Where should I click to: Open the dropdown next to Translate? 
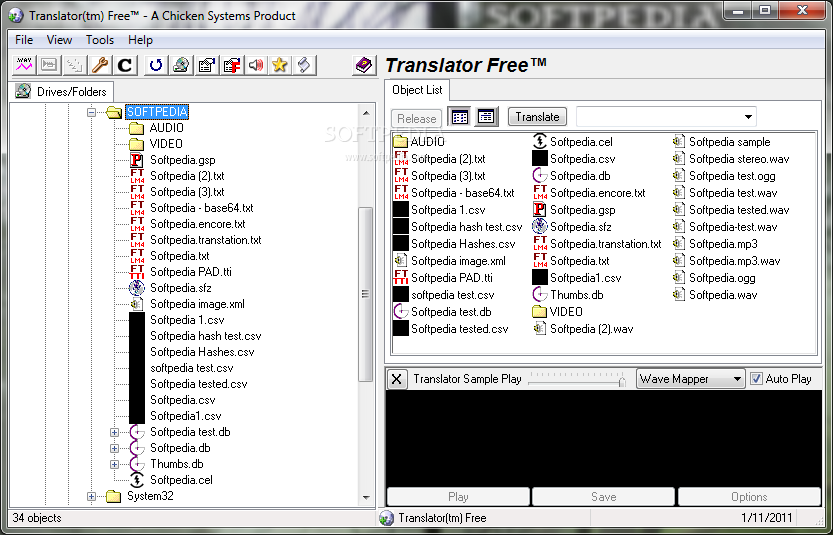click(748, 117)
